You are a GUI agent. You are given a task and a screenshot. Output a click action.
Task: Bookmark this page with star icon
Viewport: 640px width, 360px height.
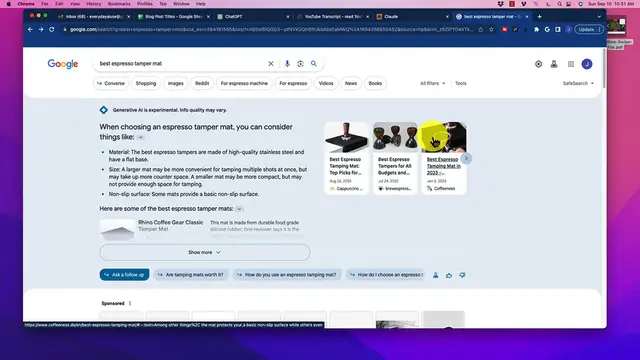point(491,29)
